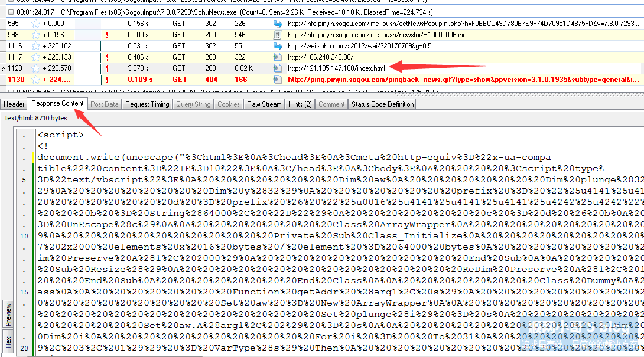The image size is (644, 357).
Task: Click the redirect icon on getNewsPopupIni row
Action: [x=278, y=24]
